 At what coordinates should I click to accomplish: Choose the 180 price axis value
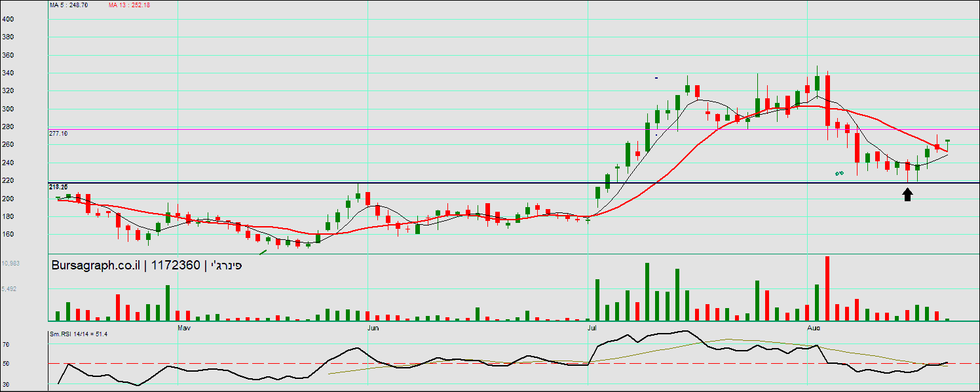tap(9, 216)
